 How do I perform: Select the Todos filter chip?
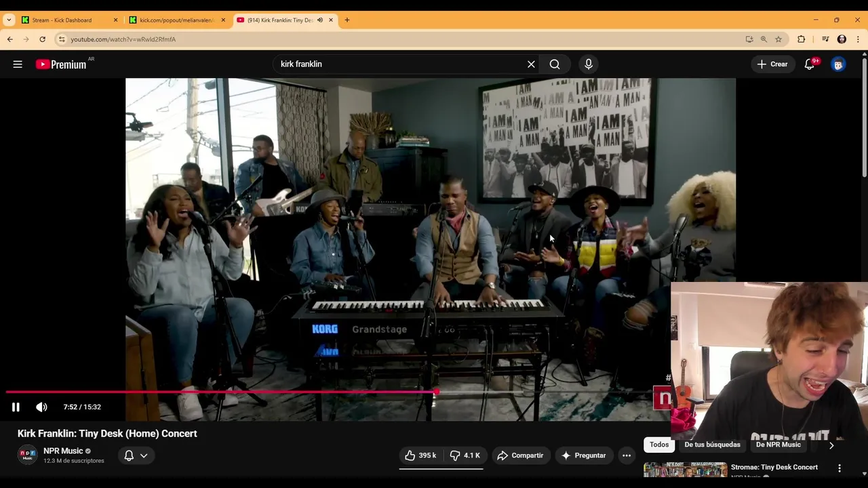pos(659,445)
